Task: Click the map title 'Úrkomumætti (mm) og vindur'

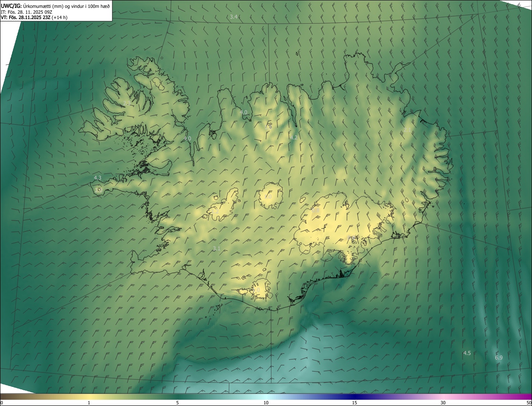Action: [x=54, y=6]
